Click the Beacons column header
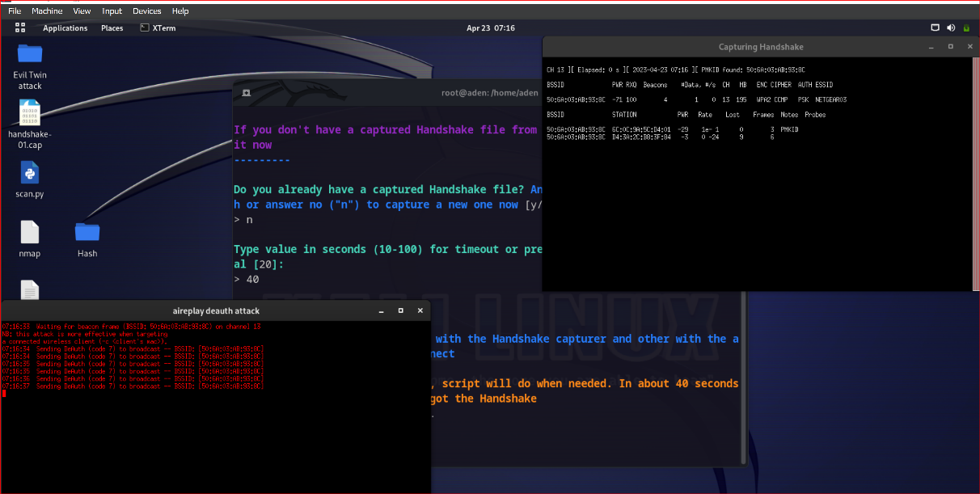Viewport: 980px width, 494px height. click(655, 85)
